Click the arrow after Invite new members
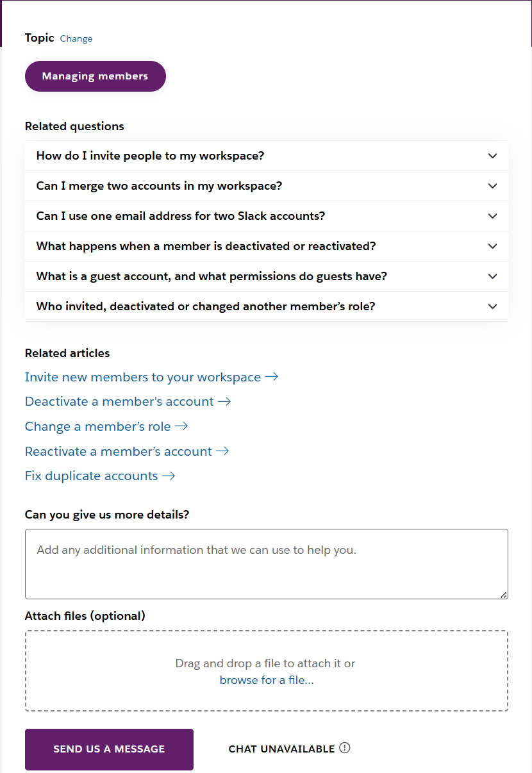The height and width of the screenshot is (773, 532). click(272, 377)
